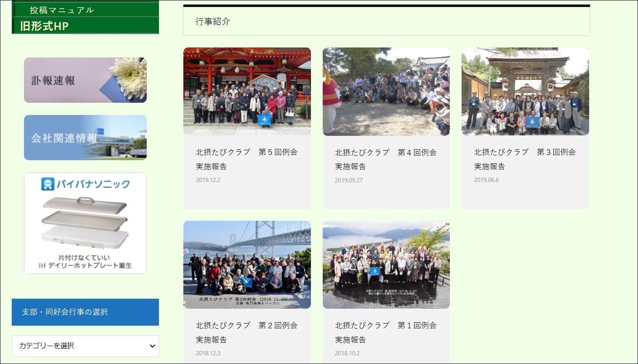638x364 pixels.
Task: Click the パイパナソニック logo icon
Action: point(47,184)
